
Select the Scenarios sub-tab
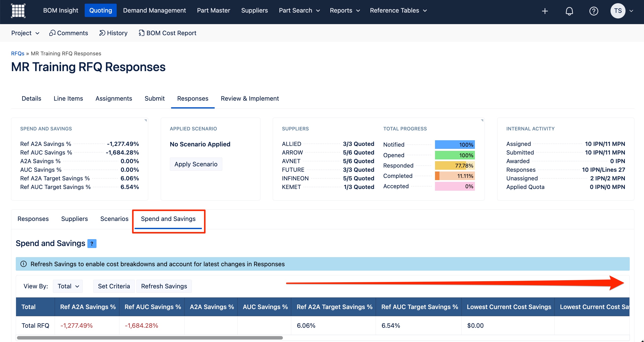pos(114,219)
